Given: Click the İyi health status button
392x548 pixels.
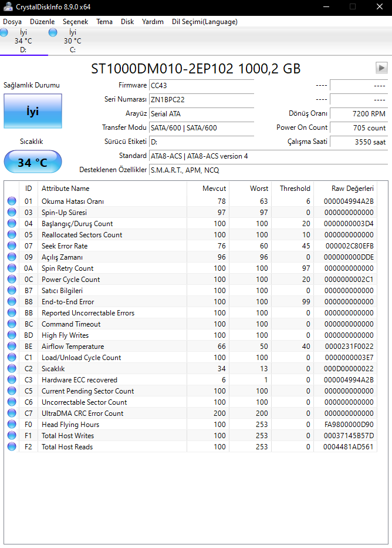Looking at the screenshot, I should (33, 111).
